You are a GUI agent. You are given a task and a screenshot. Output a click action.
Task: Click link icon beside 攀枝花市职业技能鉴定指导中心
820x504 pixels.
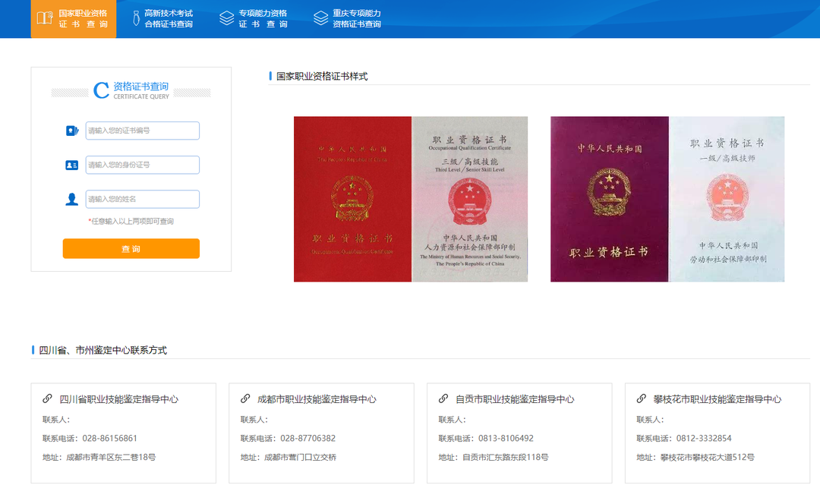coord(641,398)
